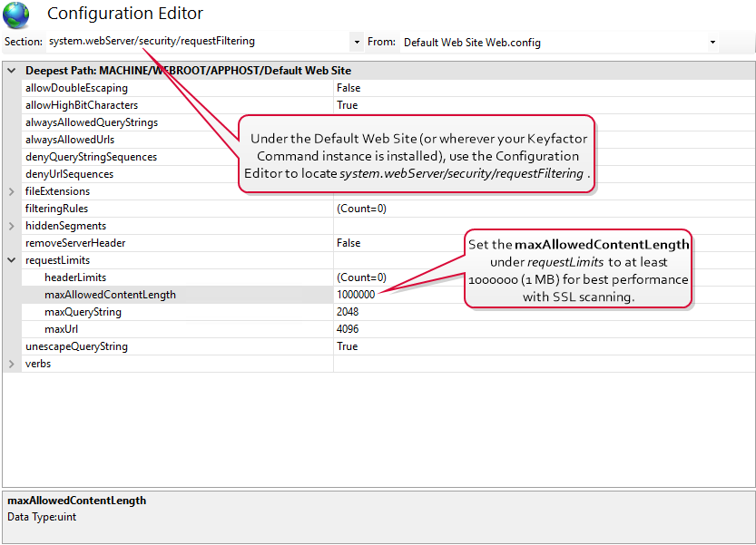Open the From dropdown arrow
756x545 pixels.
pos(712,43)
